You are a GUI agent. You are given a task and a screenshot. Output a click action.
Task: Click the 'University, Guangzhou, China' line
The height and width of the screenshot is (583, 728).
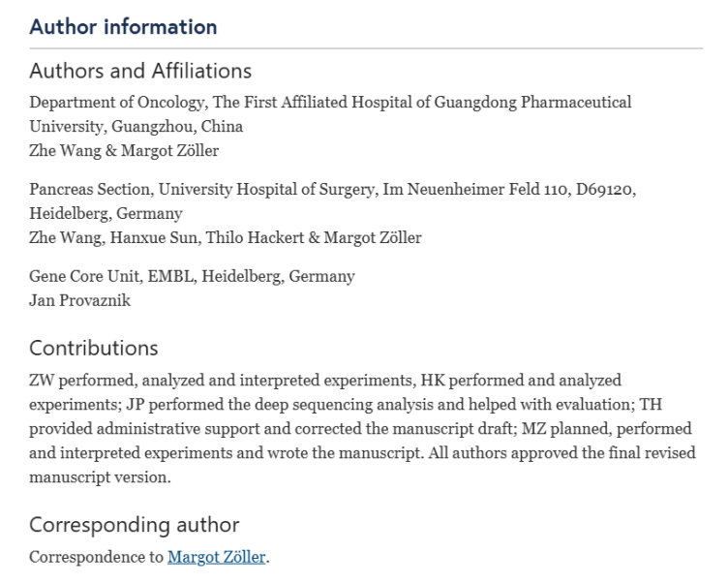(136, 126)
